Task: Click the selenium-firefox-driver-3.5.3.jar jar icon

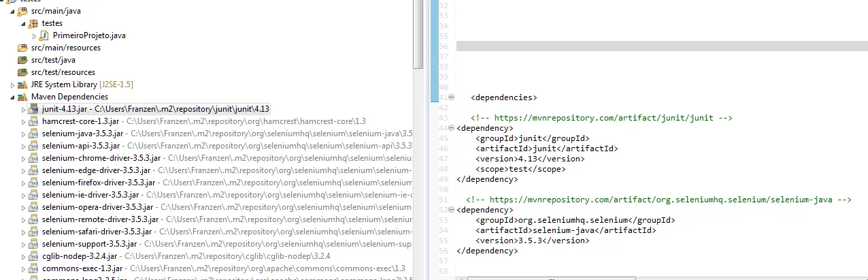Action: point(33,183)
